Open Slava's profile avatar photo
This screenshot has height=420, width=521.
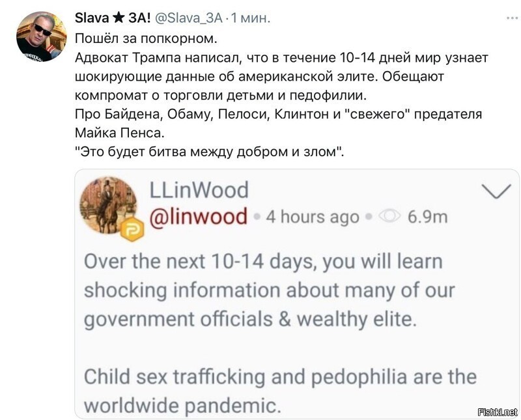pos(42,36)
